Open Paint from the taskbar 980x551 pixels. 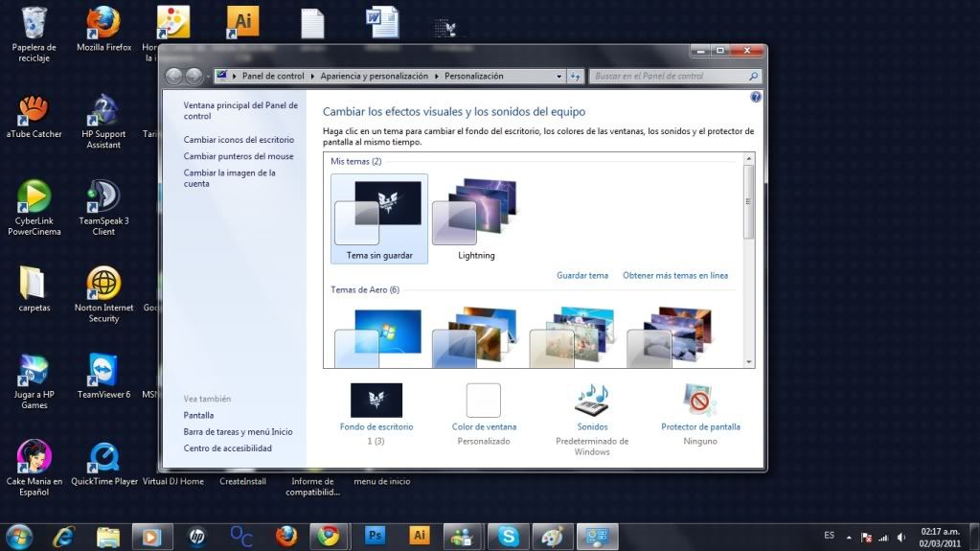(553, 537)
